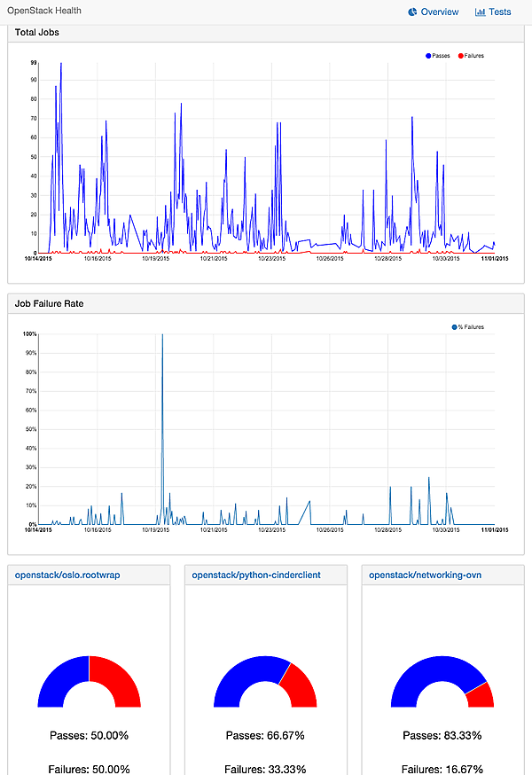Click the Passes legend label
The height and width of the screenshot is (775, 532).
coord(441,56)
